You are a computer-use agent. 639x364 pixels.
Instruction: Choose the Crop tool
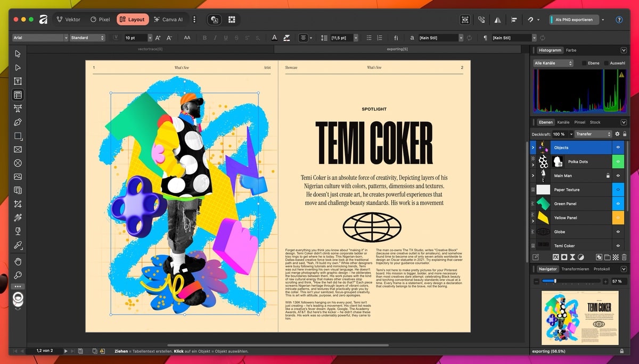[x=18, y=204]
